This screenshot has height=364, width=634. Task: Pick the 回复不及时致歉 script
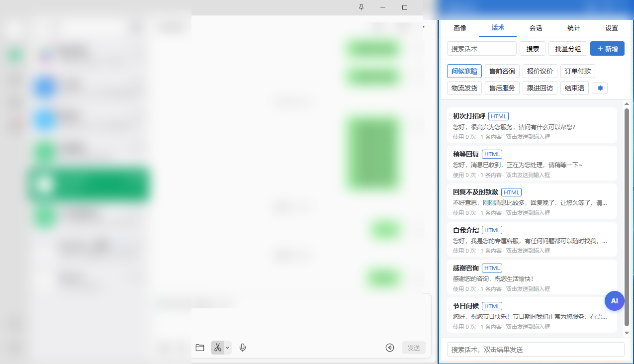[x=532, y=201]
